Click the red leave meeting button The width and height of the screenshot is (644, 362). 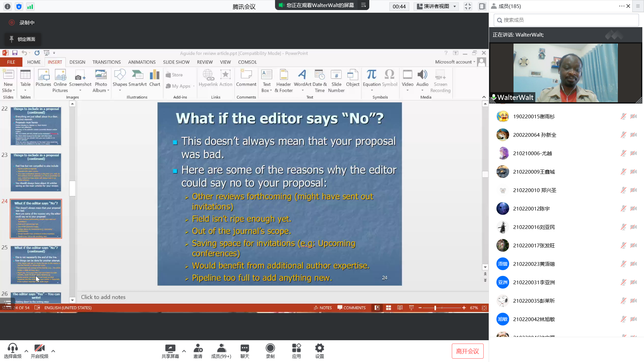tap(467, 351)
